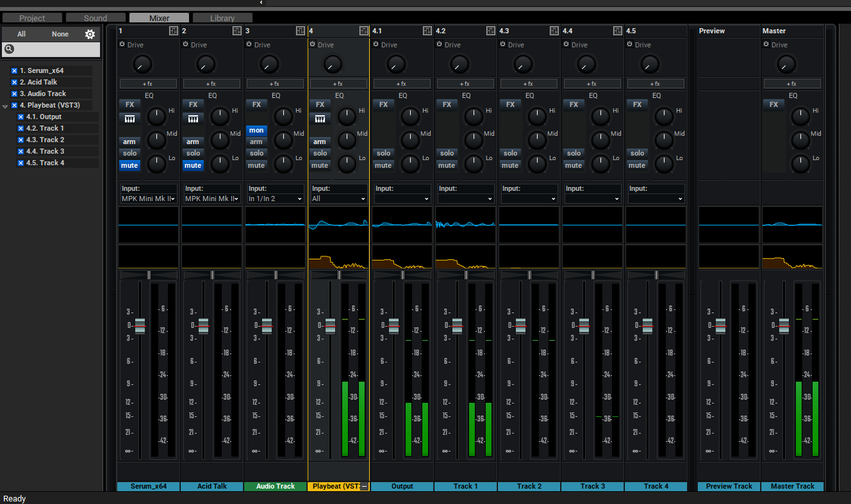Select the Mixer tab

pyautogui.click(x=159, y=18)
